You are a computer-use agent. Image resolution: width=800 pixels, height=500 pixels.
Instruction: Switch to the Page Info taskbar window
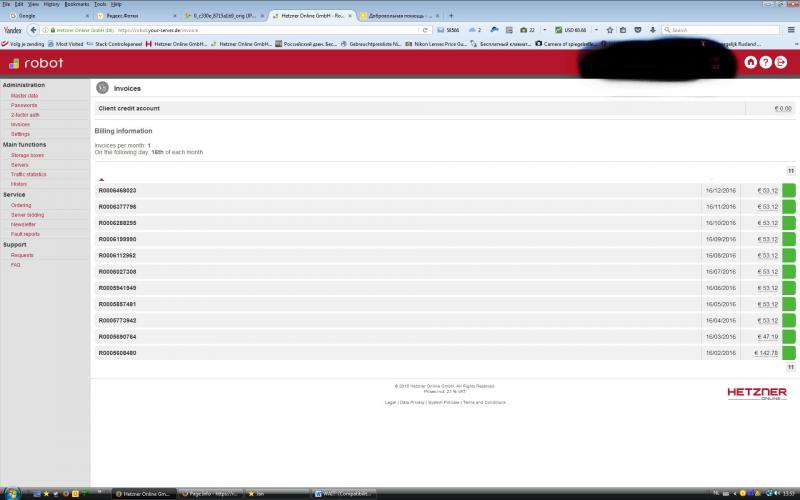[x=211, y=493]
